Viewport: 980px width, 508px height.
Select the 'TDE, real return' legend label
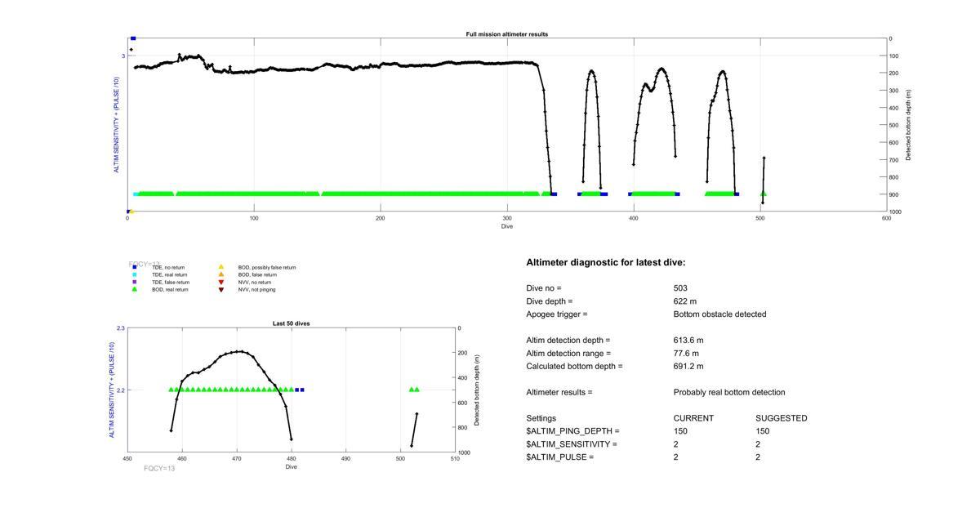pos(170,274)
